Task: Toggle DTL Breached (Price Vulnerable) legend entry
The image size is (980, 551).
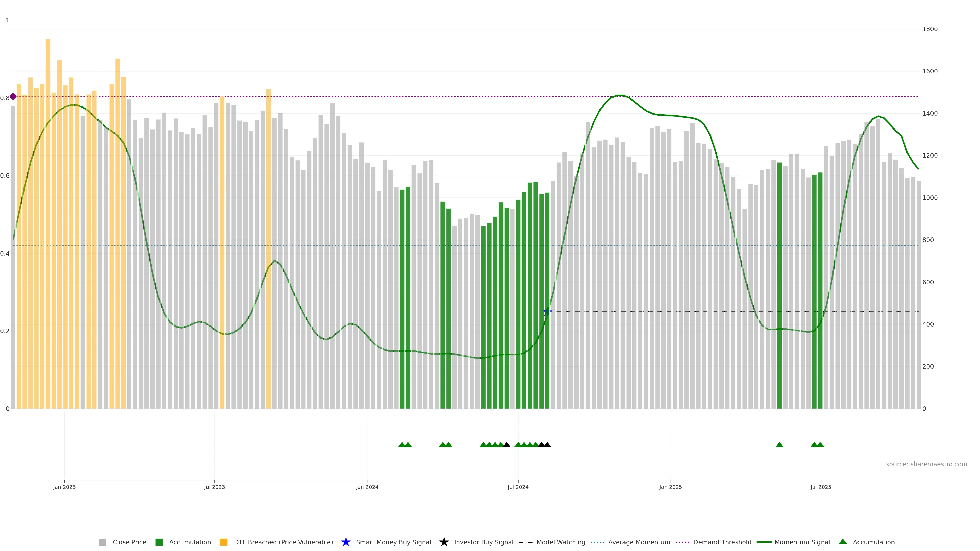Action: pos(283,542)
